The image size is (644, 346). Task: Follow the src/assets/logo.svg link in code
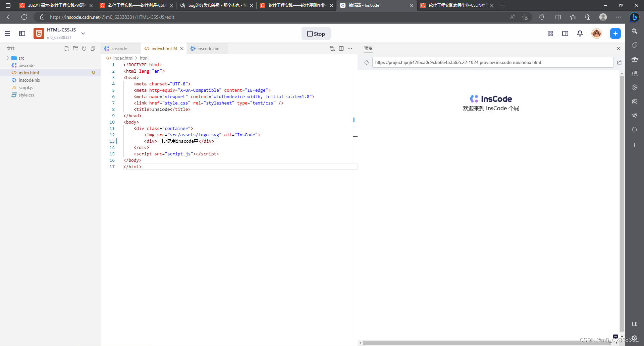(x=194, y=135)
